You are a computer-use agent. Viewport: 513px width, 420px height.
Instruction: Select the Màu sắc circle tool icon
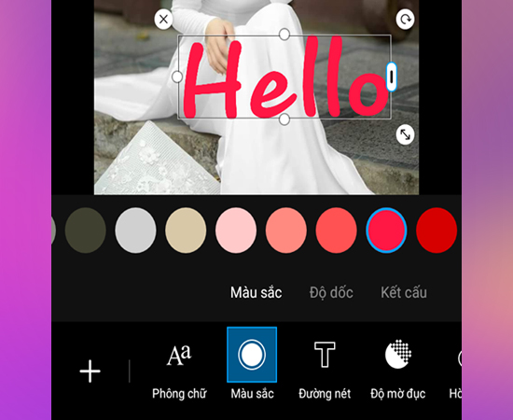tap(252, 355)
